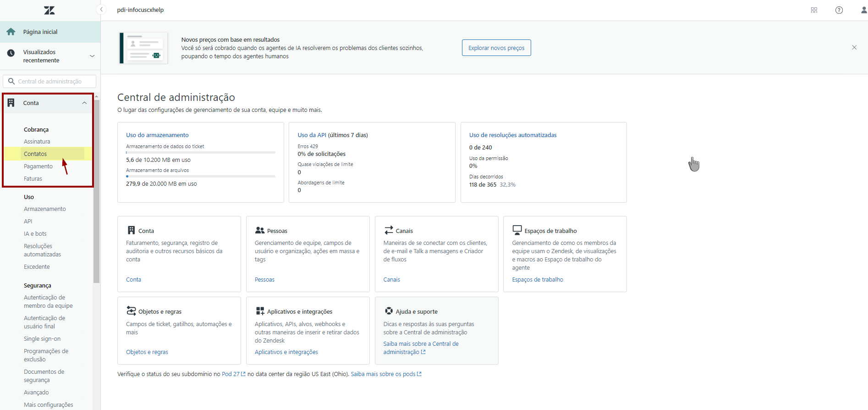Expand the Visualizados recentemente dropdown
This screenshot has height=410, width=868.
point(92,56)
